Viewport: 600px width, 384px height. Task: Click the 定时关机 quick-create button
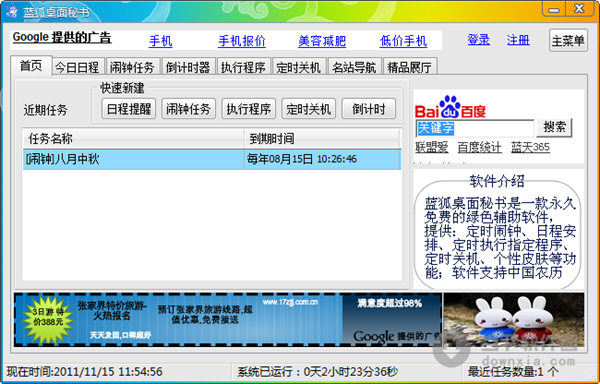[308, 109]
